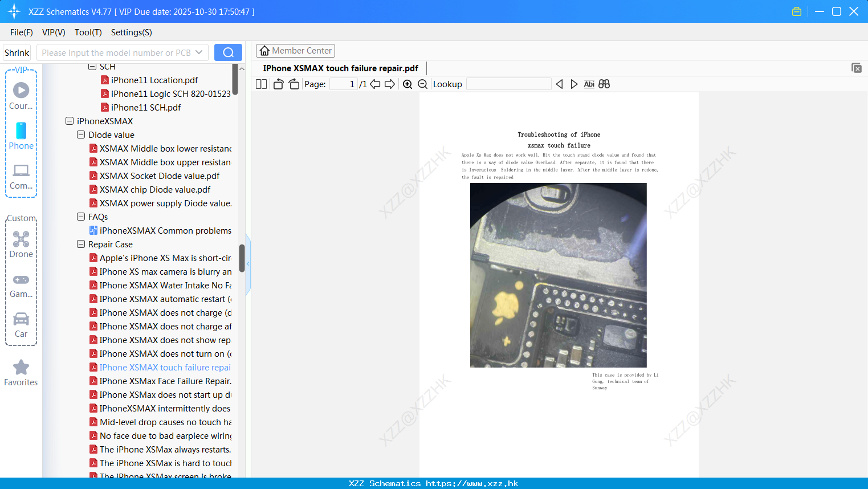
Task: Select the Computer sidebar category
Action: [21, 177]
